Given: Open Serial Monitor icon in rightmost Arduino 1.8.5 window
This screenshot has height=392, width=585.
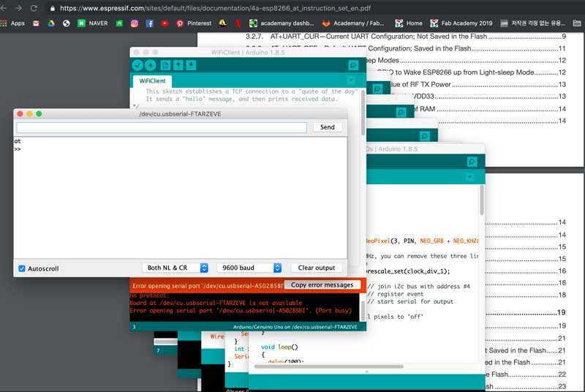Looking at the screenshot, I should point(472,162).
